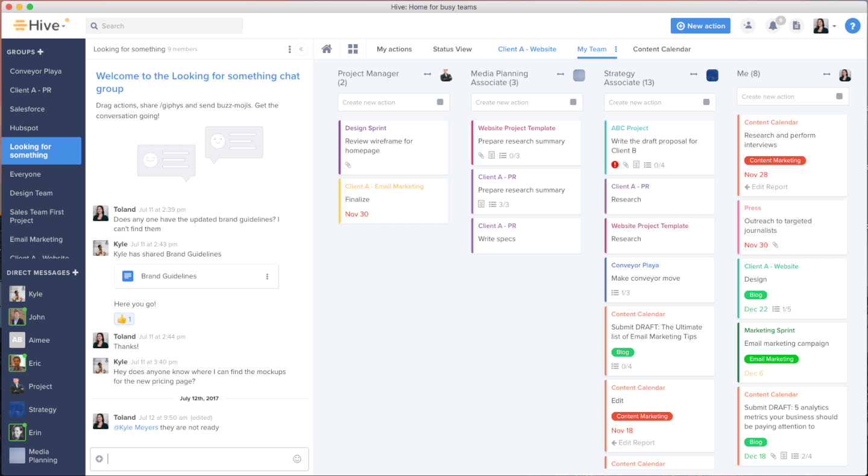Open the Conveyor Playa group
This screenshot has width=868, height=476.
point(36,71)
